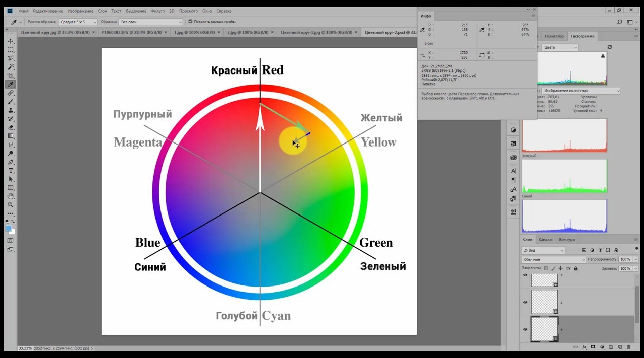The height and width of the screenshot is (358, 644).
Task: Open the eyedropper tool preset picker arrow
Action: [20, 22]
